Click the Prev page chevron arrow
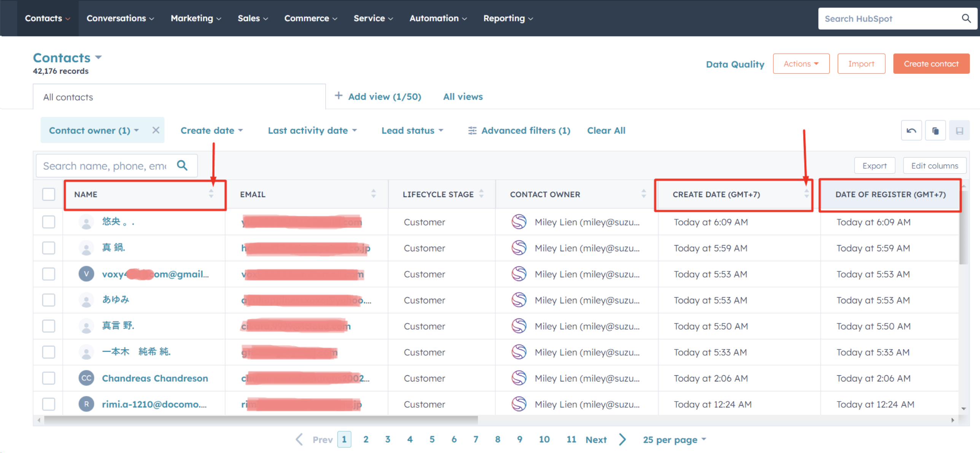Viewport: 980px width, 453px height. (x=299, y=439)
